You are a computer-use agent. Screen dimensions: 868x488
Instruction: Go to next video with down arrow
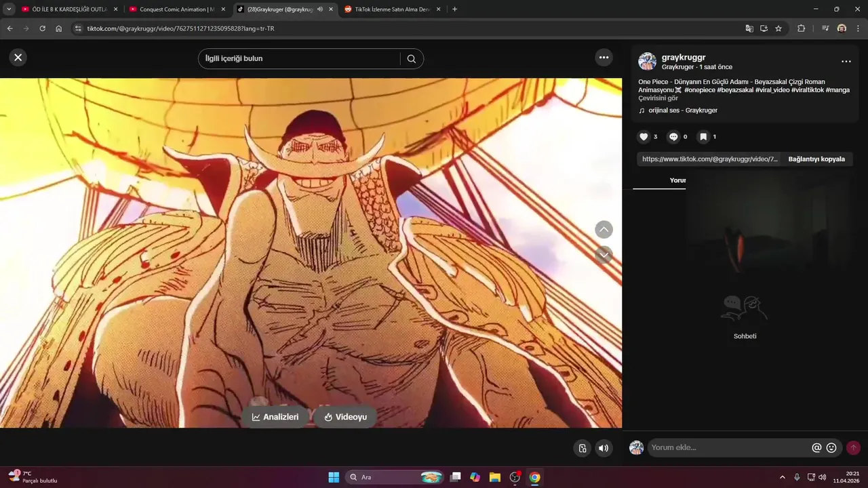[x=604, y=255]
